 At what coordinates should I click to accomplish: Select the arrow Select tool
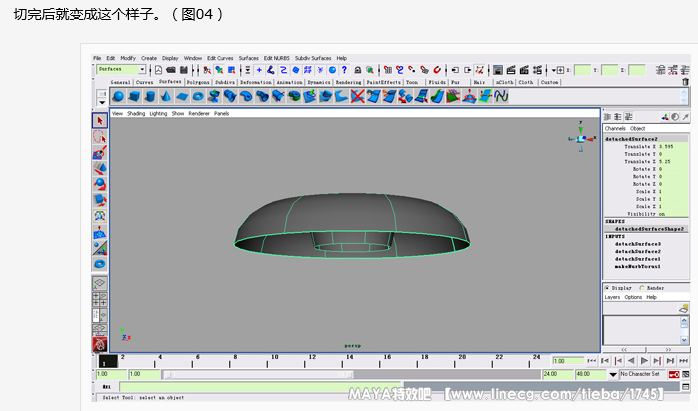[x=100, y=121]
